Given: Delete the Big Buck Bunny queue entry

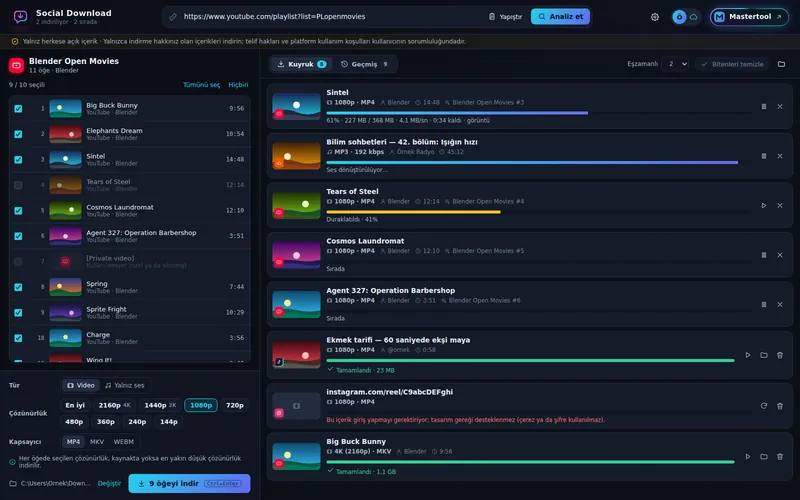Looking at the screenshot, I should pos(780,457).
